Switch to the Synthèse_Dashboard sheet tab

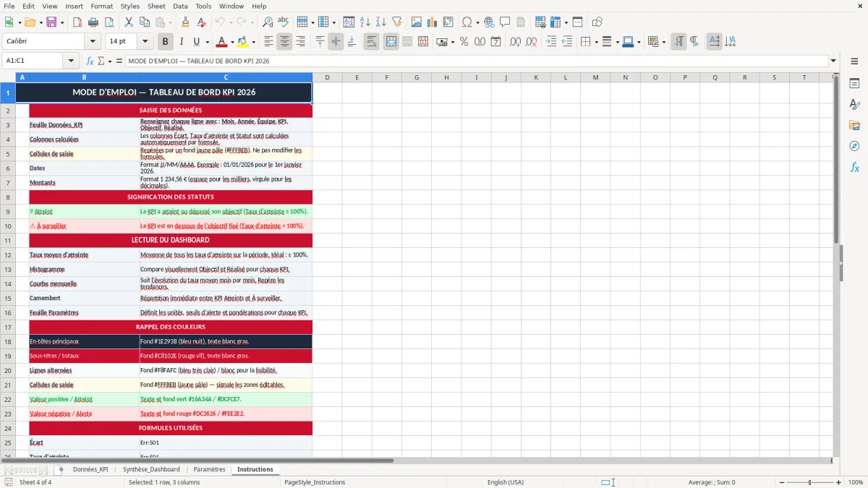pyautogui.click(x=151, y=469)
